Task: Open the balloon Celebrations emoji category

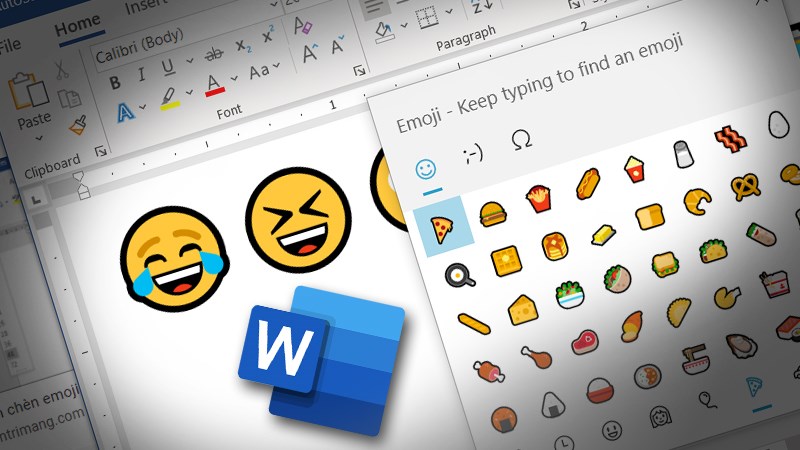Action: [707, 400]
